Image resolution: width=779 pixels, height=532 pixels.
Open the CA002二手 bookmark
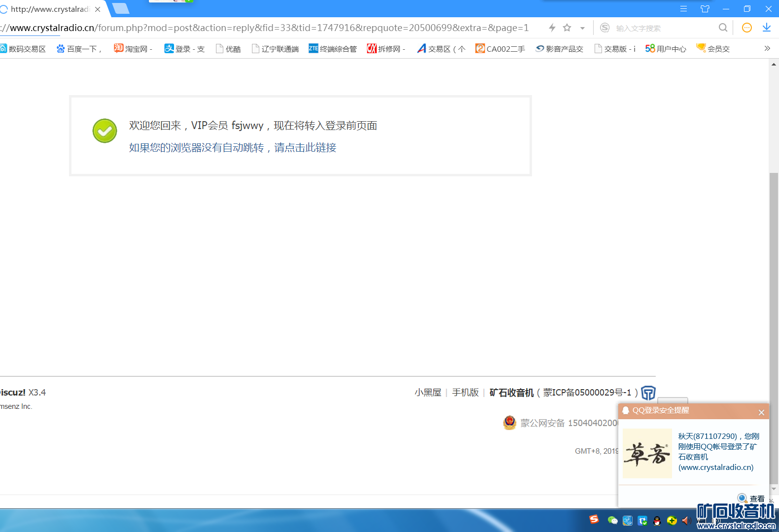(500, 49)
